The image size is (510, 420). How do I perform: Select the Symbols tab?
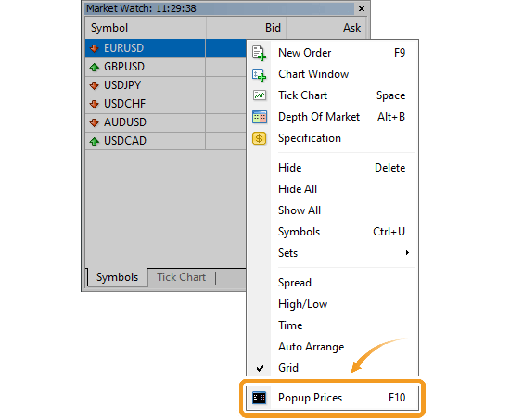click(x=117, y=277)
